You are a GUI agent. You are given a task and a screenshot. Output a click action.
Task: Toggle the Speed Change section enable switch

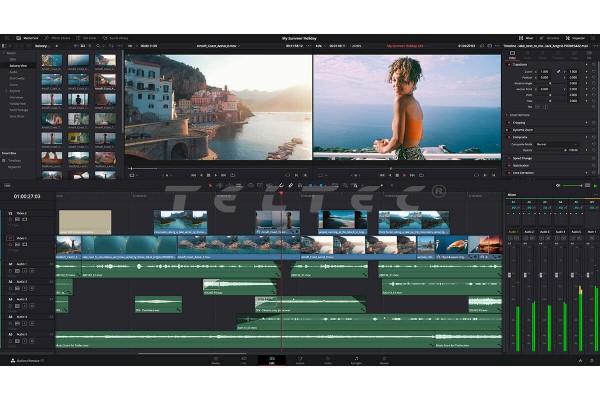point(509,158)
